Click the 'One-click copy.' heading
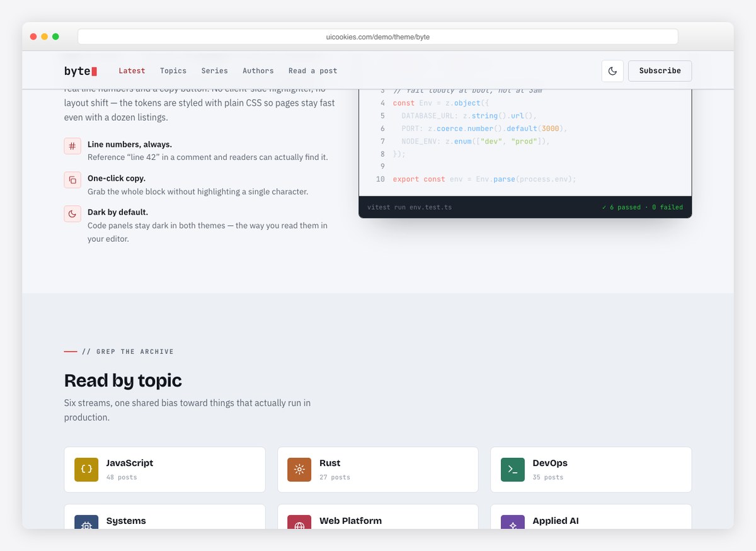 117,178
